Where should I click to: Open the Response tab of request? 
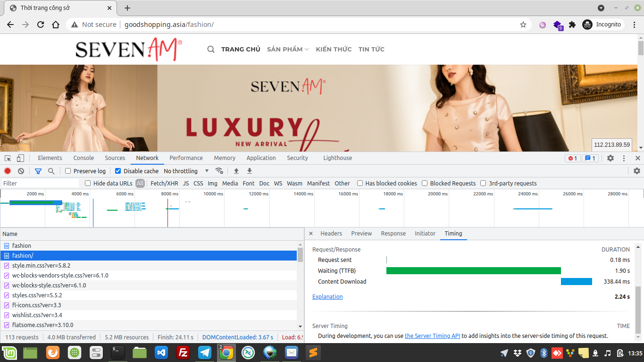tap(393, 234)
